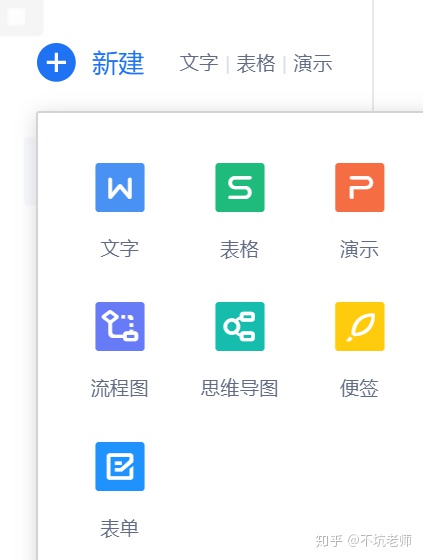
Task: Select 演示 shortcut link beside 新建
Action: click(x=313, y=64)
